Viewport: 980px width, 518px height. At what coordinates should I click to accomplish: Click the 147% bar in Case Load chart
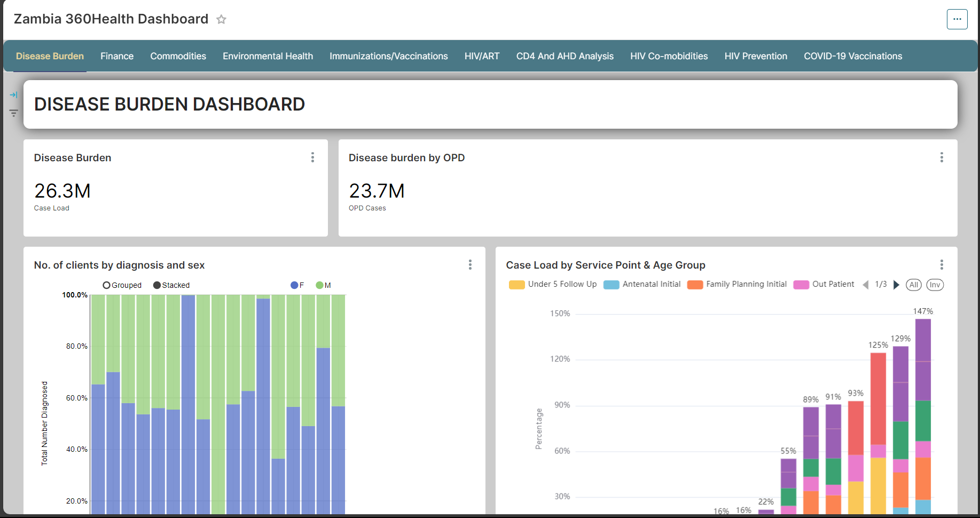point(923,417)
